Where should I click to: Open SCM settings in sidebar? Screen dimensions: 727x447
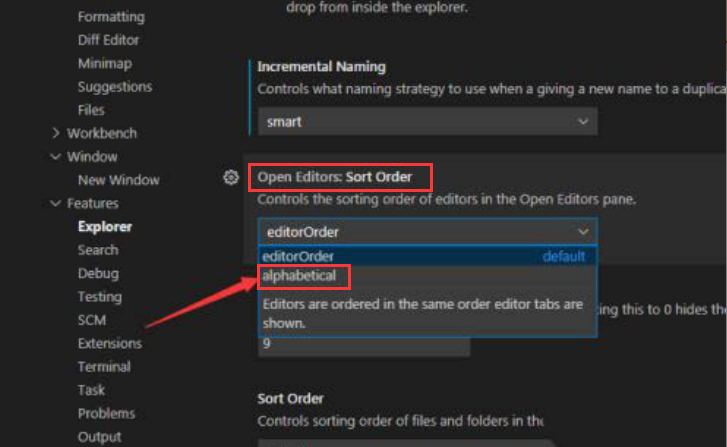tap(92, 320)
